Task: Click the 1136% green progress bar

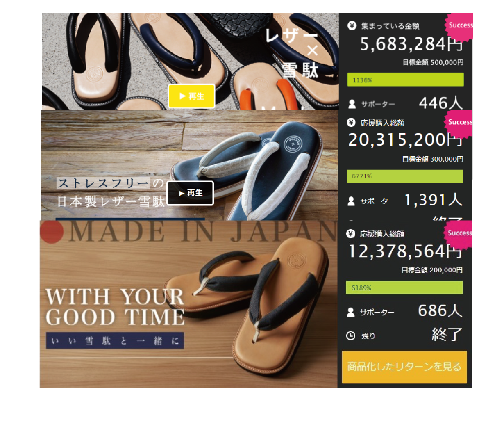Action: 405,80
